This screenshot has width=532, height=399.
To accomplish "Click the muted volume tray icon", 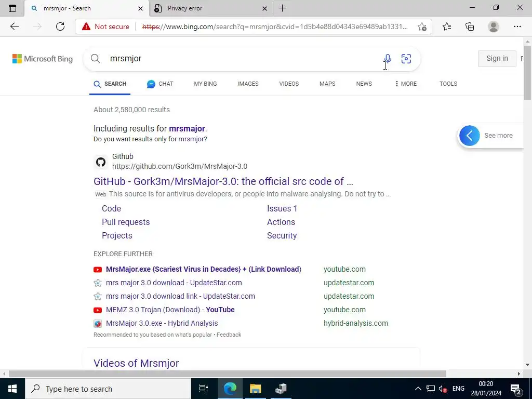I will (443, 389).
